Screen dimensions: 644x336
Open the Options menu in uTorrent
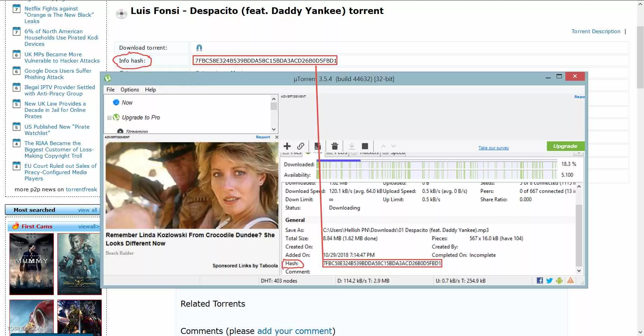pos(130,90)
